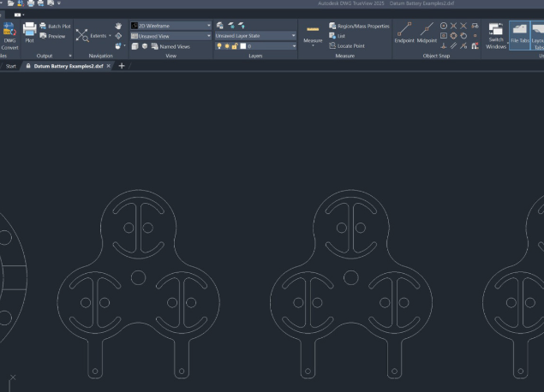Toggle the Parallel snap double-line icon
This screenshot has width=544, height=392.
click(x=453, y=45)
